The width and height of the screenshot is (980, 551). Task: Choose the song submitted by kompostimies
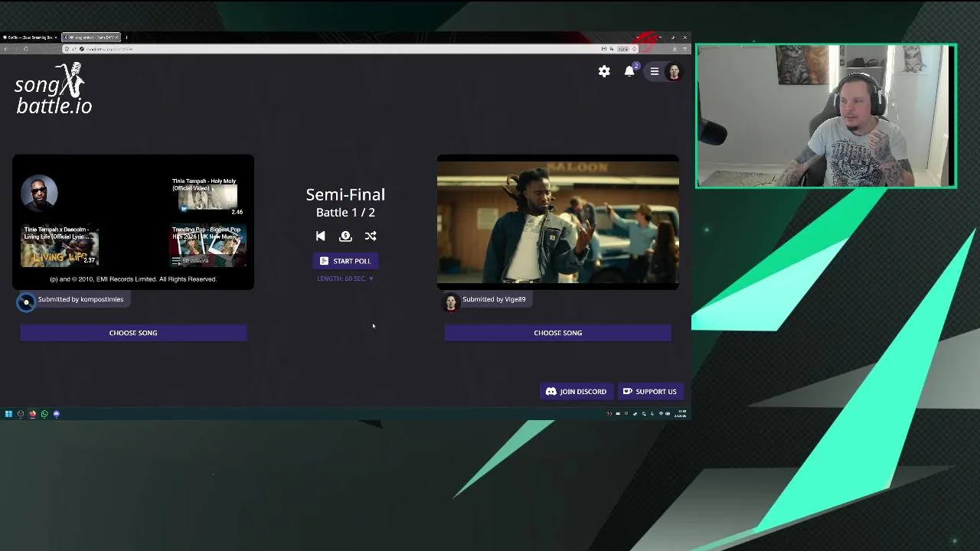coord(133,333)
